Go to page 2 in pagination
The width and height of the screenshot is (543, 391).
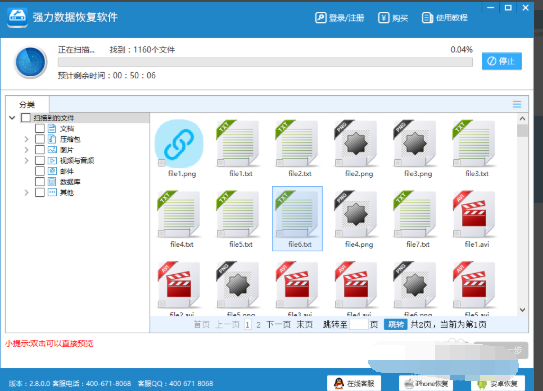(x=258, y=325)
